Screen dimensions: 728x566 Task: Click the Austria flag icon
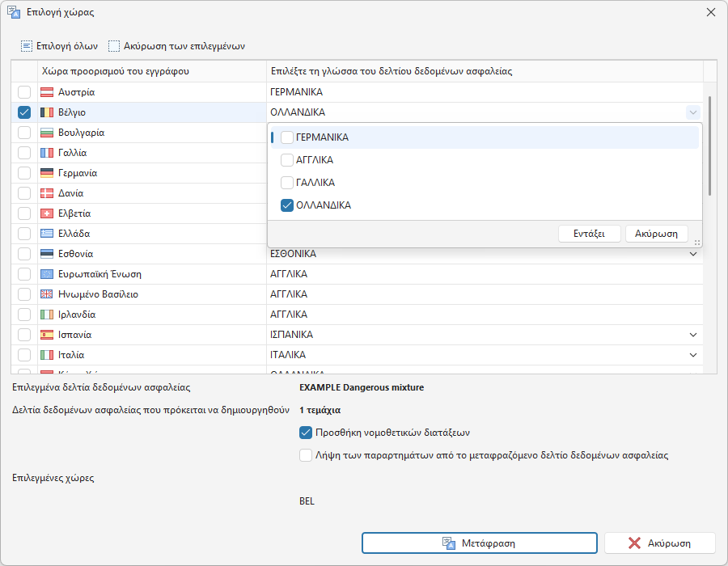click(47, 92)
